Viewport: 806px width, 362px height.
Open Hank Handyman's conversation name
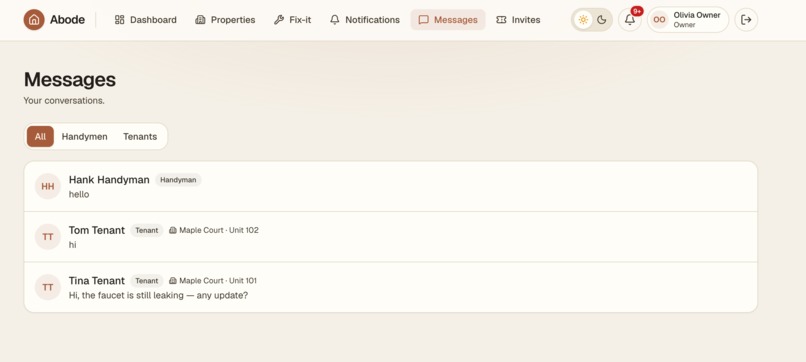pos(109,179)
